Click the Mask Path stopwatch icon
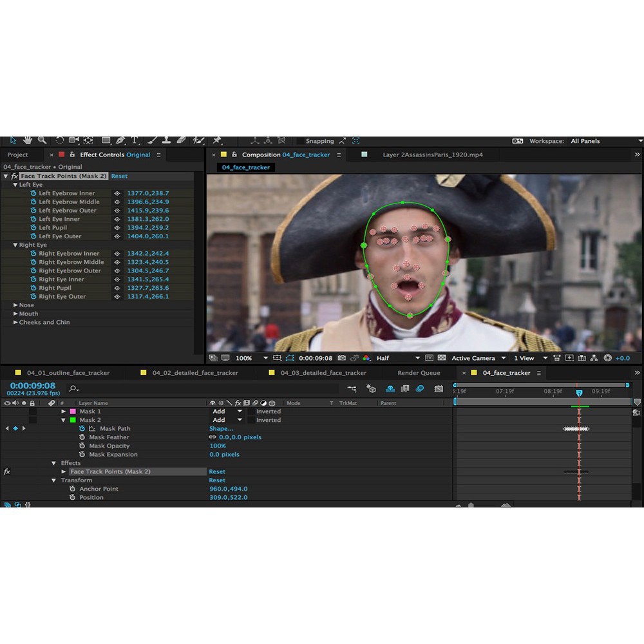The height and width of the screenshot is (644, 644). coord(82,429)
